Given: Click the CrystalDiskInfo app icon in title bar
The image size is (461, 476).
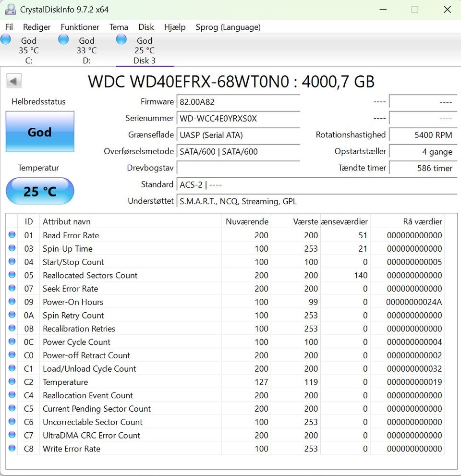Looking at the screenshot, I should (x=10, y=9).
